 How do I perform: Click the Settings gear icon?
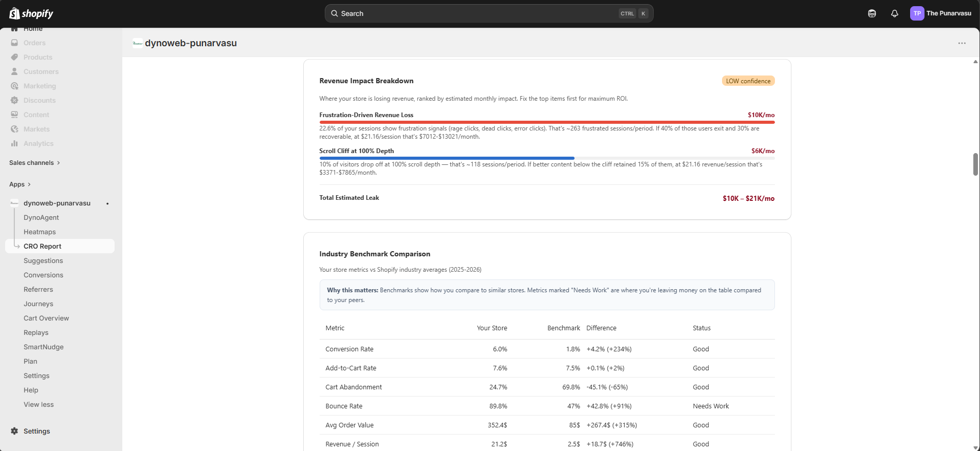(x=14, y=431)
